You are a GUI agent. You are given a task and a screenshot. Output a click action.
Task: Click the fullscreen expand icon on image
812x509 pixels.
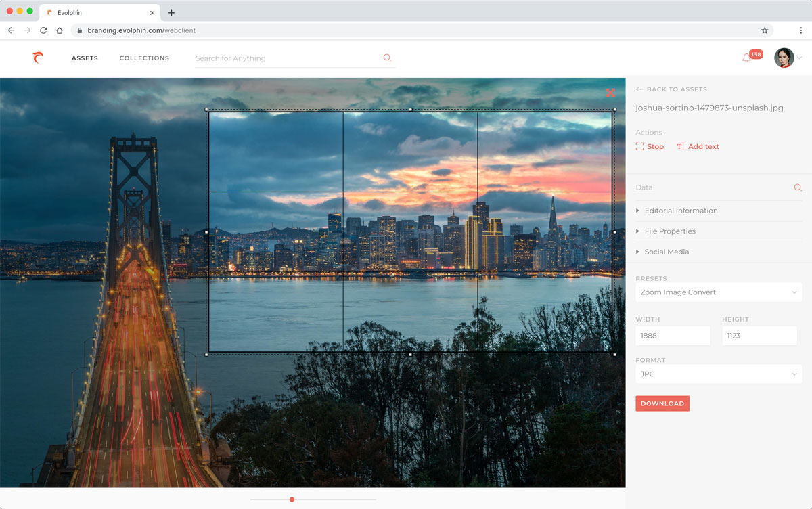coord(610,93)
